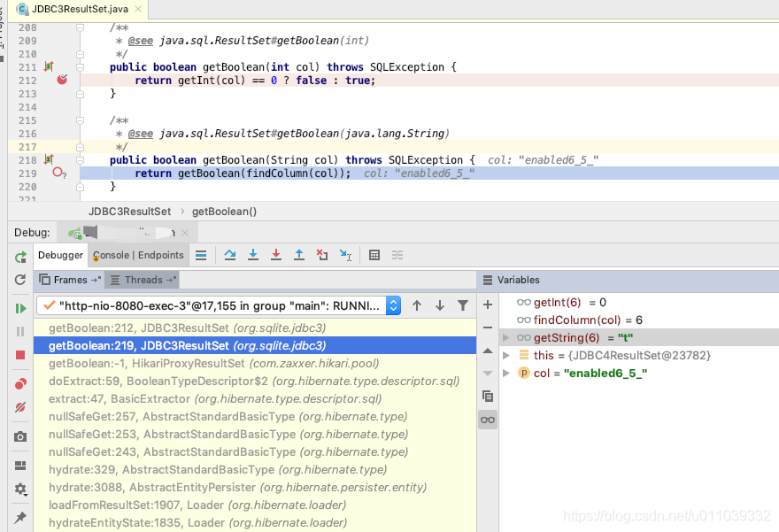Close the JDBC3ResultSet.java tab

click(x=138, y=9)
